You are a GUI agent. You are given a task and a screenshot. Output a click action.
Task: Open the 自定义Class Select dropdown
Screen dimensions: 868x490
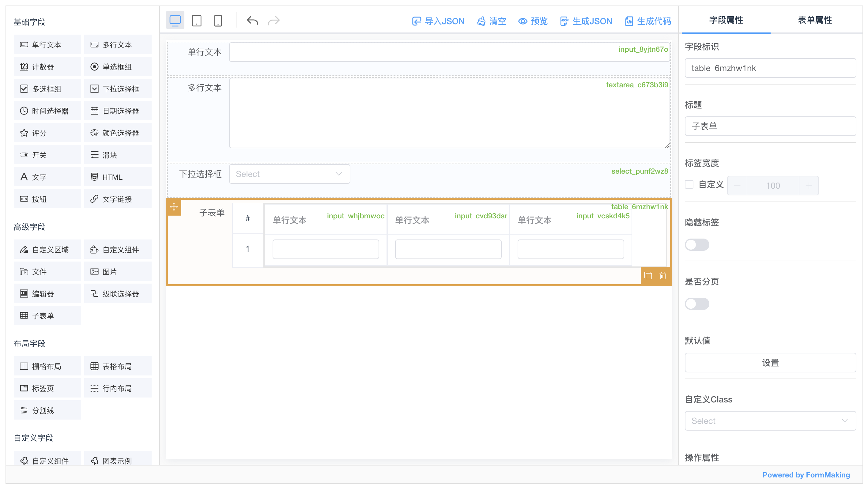[x=770, y=420]
